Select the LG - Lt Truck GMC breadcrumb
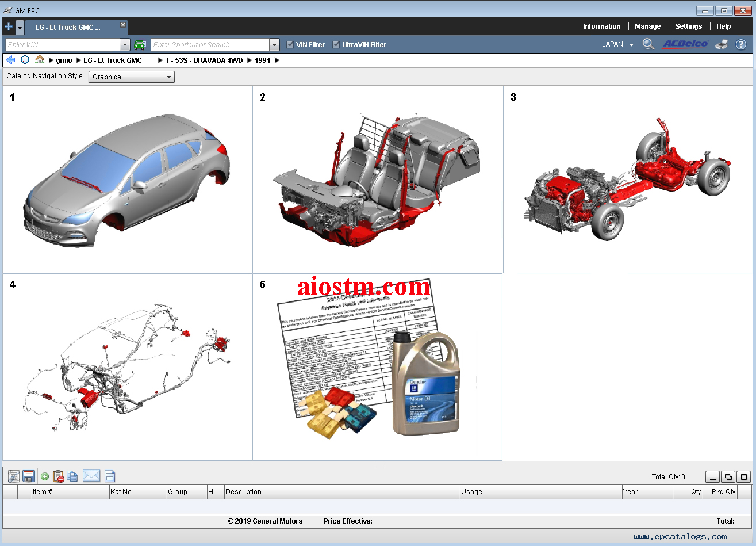Image resolution: width=756 pixels, height=546 pixels. 113,60
